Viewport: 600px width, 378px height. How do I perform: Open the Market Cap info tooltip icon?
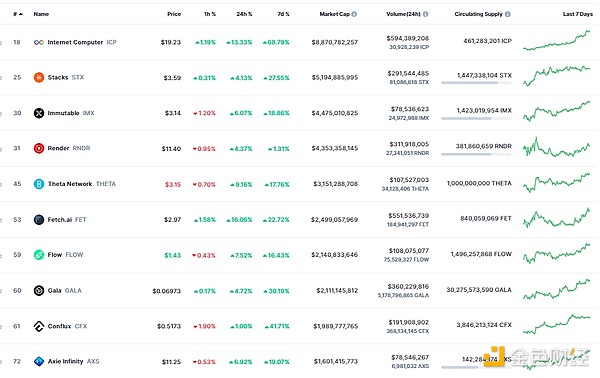[354, 14]
